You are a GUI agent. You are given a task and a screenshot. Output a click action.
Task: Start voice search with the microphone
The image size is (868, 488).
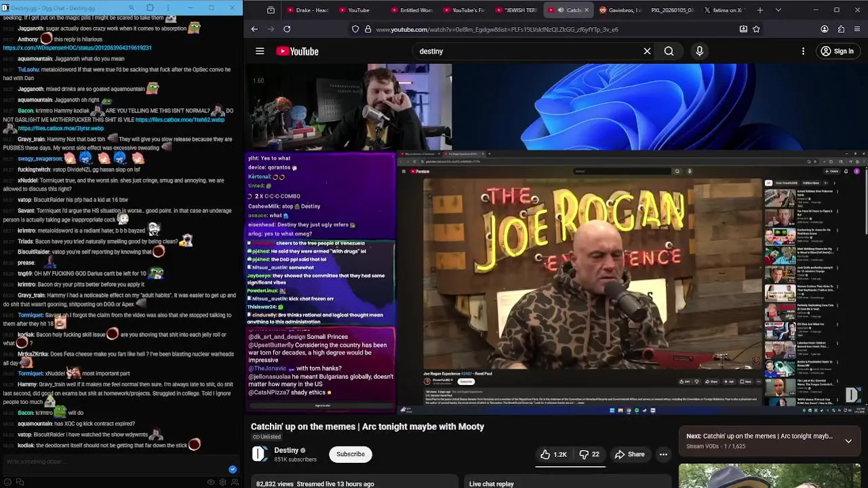click(x=700, y=51)
